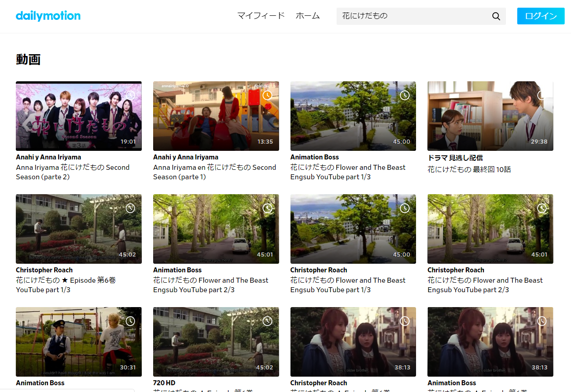Open the 29:38 library scene thumbnail

click(490, 116)
